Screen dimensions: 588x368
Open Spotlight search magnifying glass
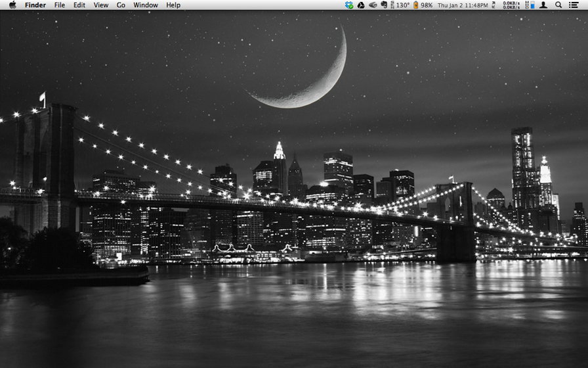tap(558, 5)
